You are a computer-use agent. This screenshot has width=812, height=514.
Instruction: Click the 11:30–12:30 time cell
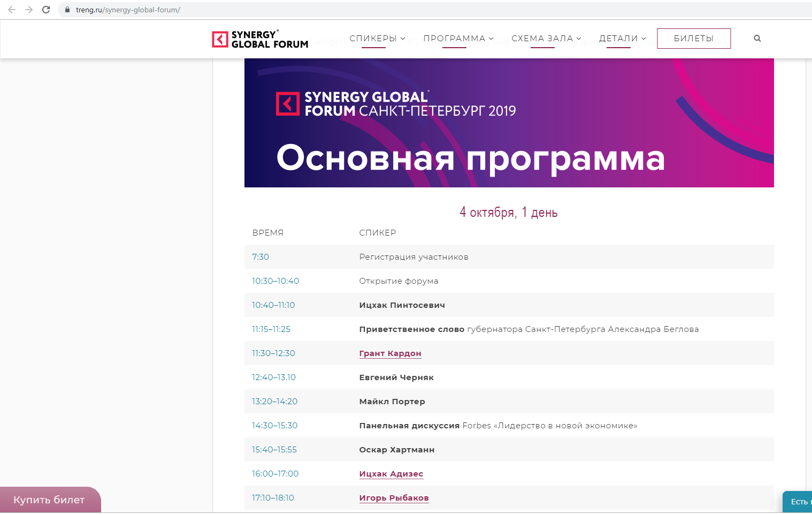(273, 353)
